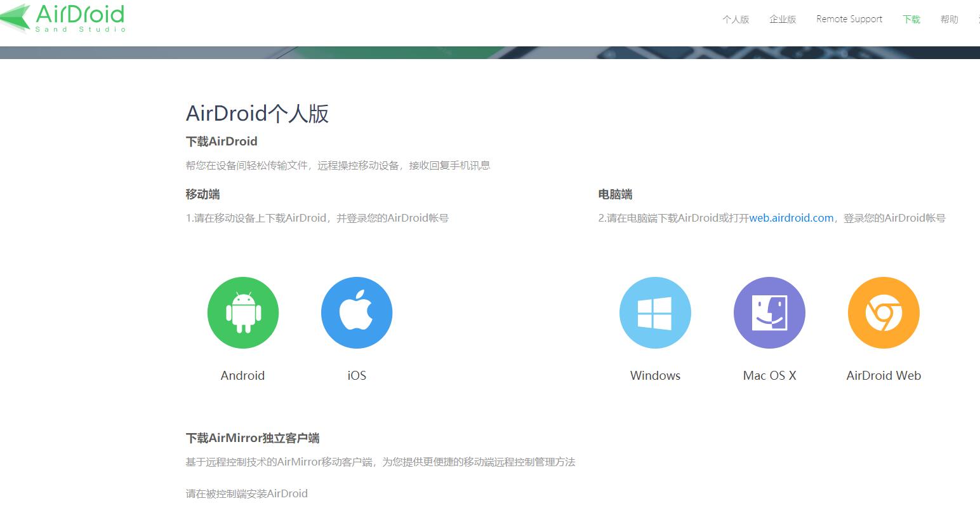
Task: Click the 电脑端 section title
Action: coord(615,194)
